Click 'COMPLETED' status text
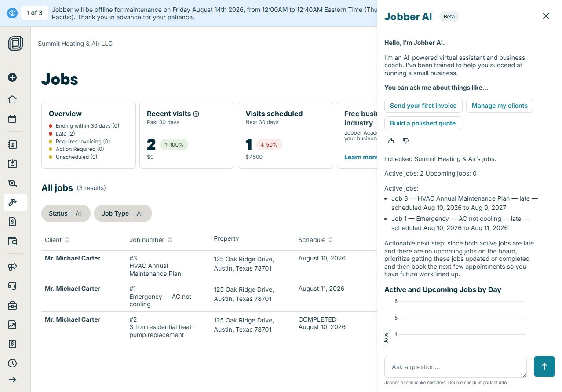The width and height of the screenshot is (562, 392). 317,319
